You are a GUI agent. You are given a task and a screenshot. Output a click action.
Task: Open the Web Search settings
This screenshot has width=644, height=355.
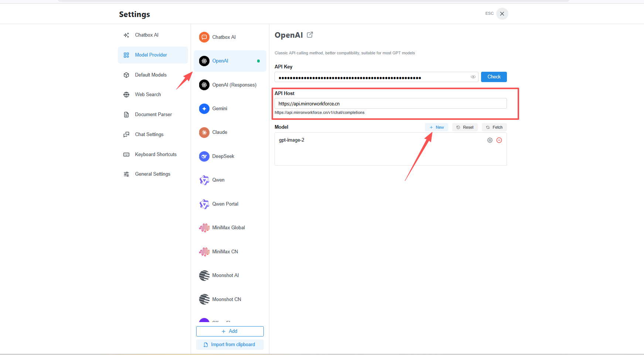pos(153,95)
